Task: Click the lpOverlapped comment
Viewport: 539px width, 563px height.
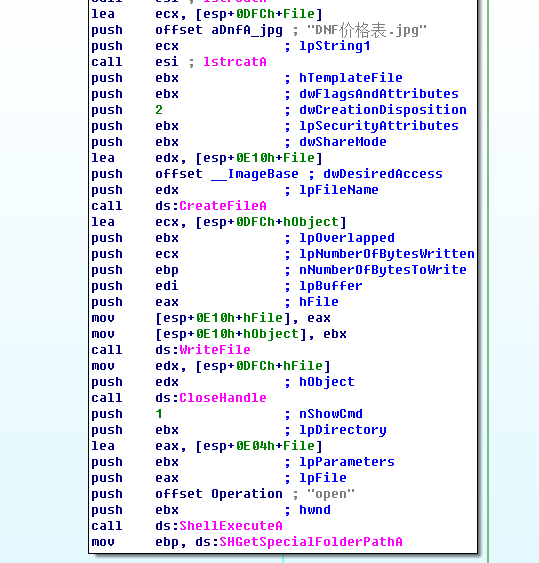Action: tap(347, 238)
